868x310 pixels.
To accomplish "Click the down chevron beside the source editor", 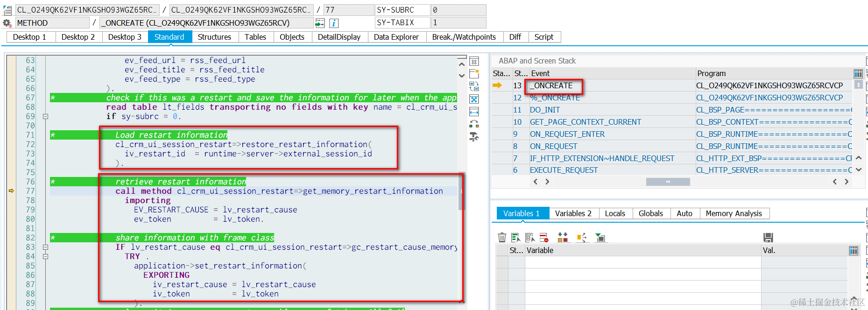I will click(462, 76).
